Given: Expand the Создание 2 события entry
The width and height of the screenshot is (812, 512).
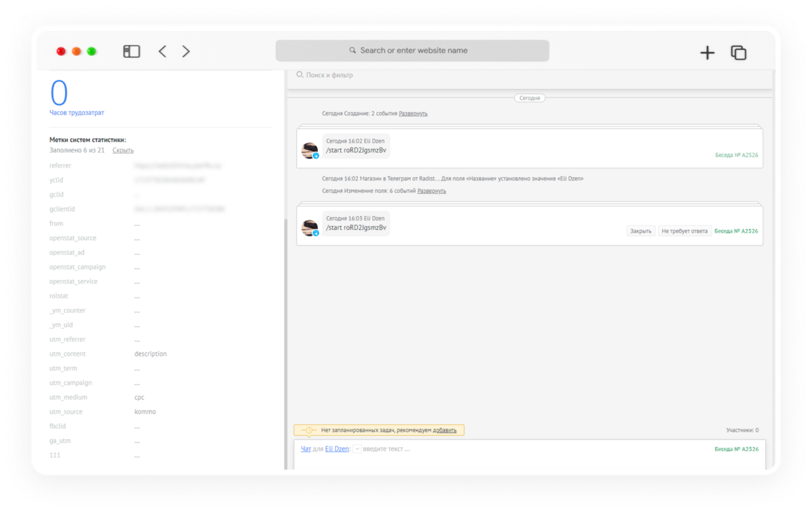Looking at the screenshot, I should [x=413, y=114].
